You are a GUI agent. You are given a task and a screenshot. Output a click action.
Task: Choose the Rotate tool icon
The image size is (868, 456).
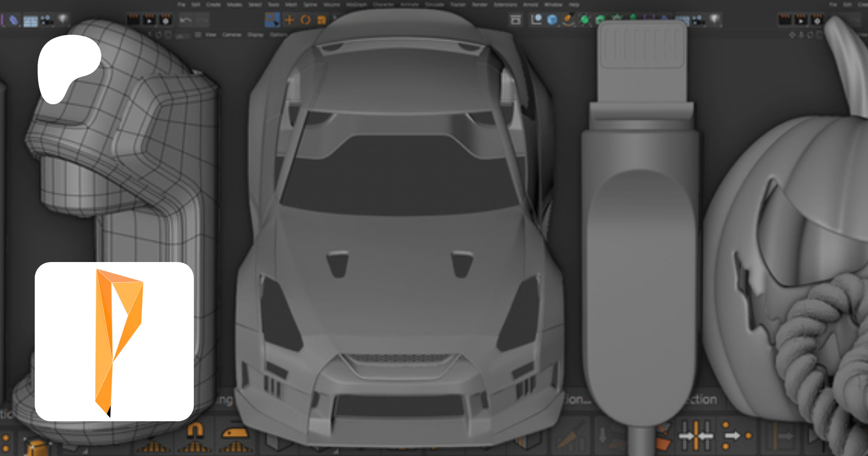[305, 20]
